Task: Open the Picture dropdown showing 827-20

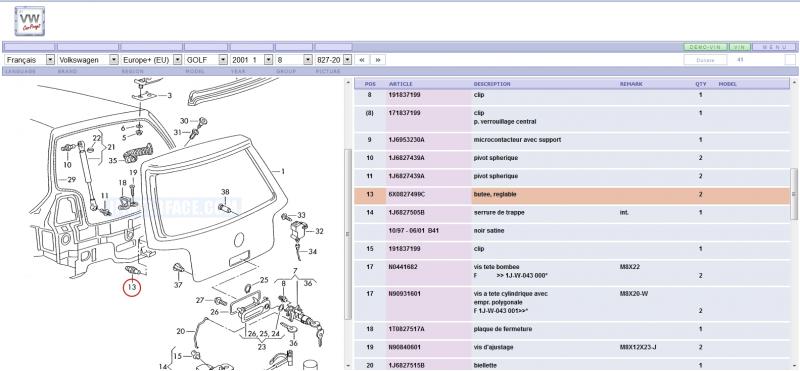Action: pos(334,60)
